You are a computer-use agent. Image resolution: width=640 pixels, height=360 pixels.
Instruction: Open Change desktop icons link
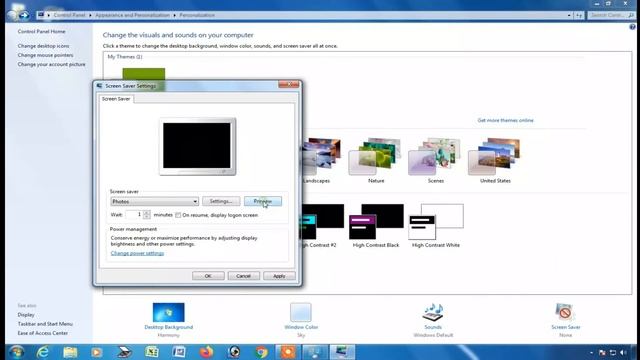[43, 46]
